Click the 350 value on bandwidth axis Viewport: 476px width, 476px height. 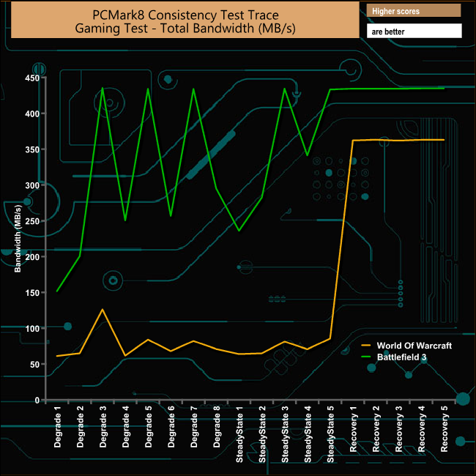pos(32,149)
